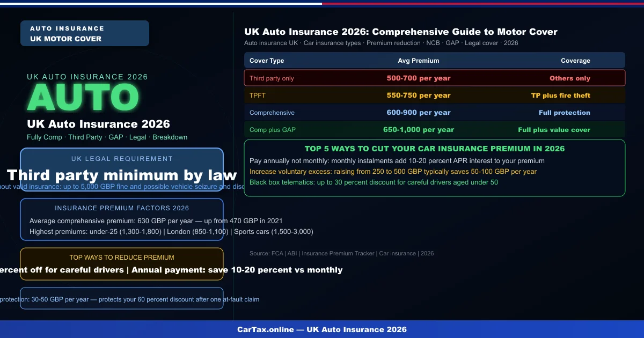Open the UK LEGAL REQUIREMENT panel
This screenshot has height=338, width=644.
pyautogui.click(x=122, y=159)
